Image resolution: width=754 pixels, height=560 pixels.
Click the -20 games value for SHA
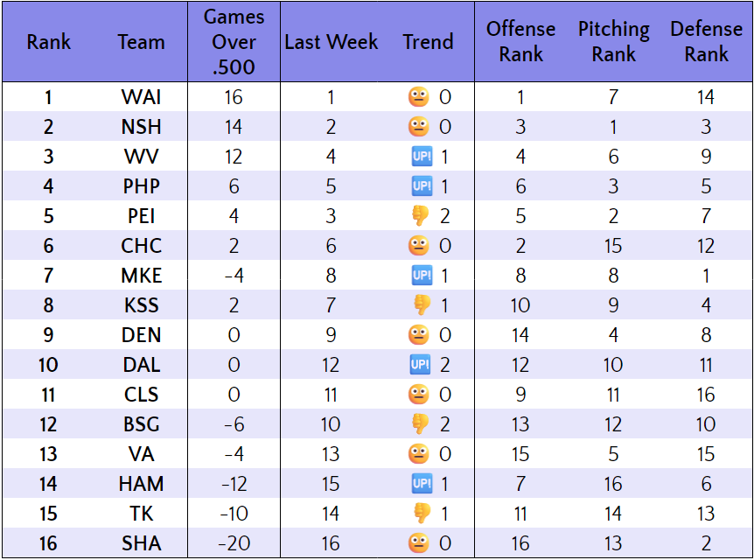coord(234,543)
